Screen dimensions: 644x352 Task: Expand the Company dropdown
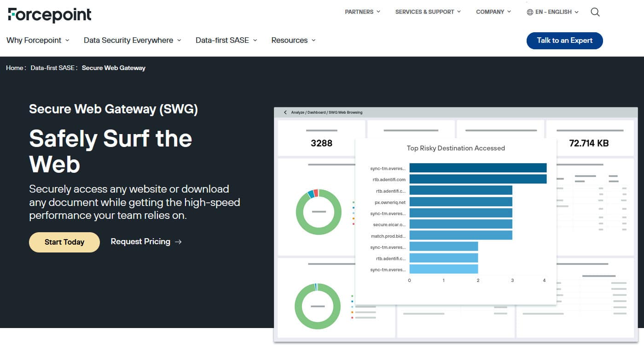click(x=493, y=12)
